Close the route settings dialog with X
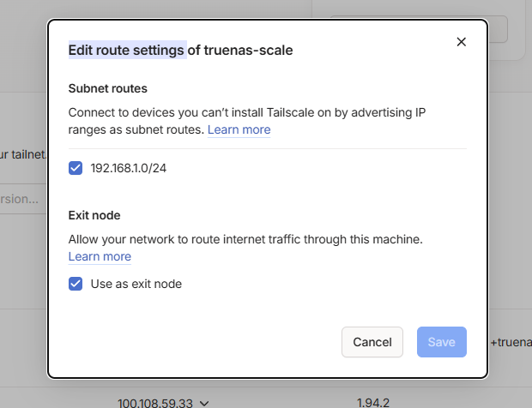 tap(461, 42)
